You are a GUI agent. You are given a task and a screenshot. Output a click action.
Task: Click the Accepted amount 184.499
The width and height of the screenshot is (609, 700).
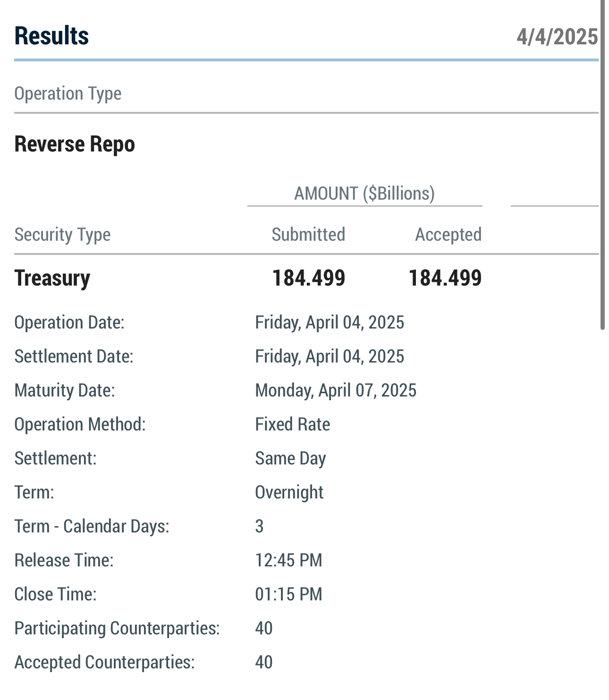(445, 278)
